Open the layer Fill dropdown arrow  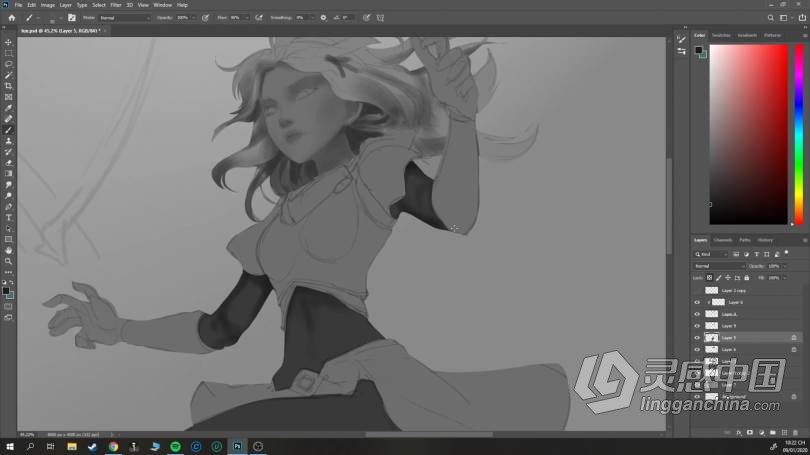785,278
